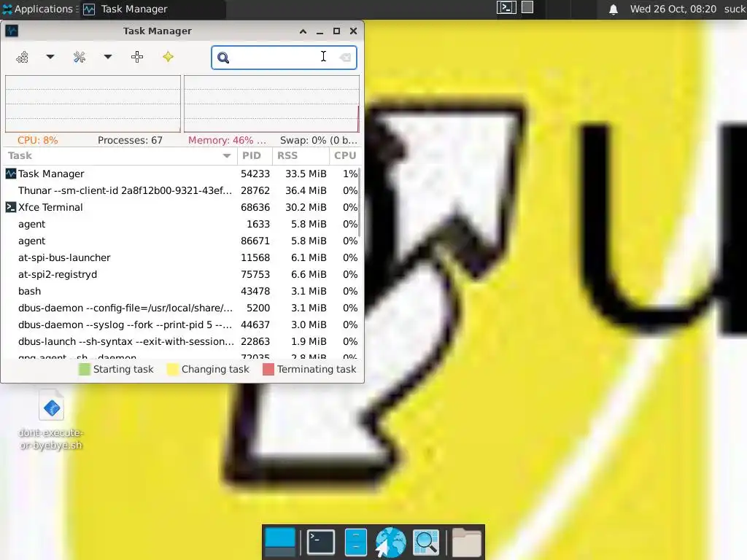
Task: Click the terminal icon in top panel
Action: [x=506, y=7]
